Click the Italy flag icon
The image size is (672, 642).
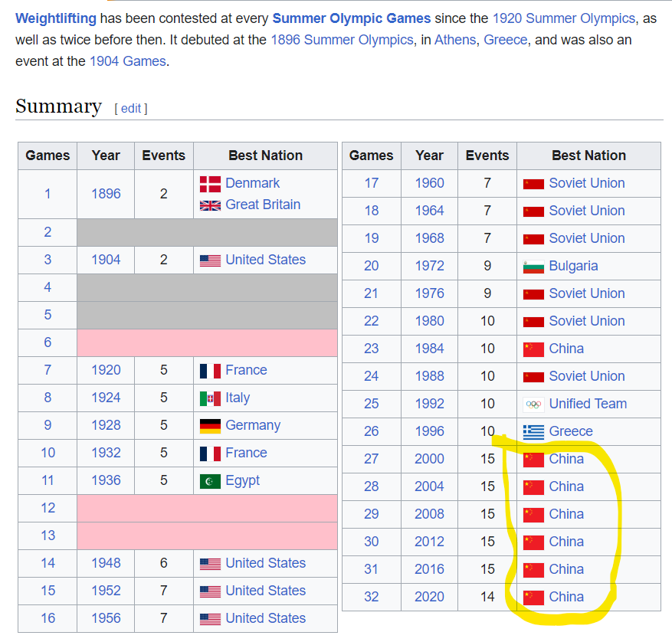point(211,398)
